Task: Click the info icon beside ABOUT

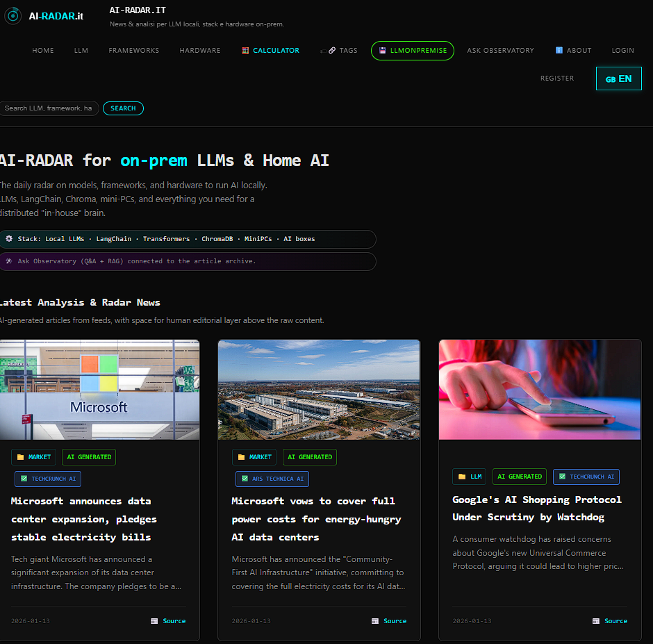Action: (x=558, y=50)
